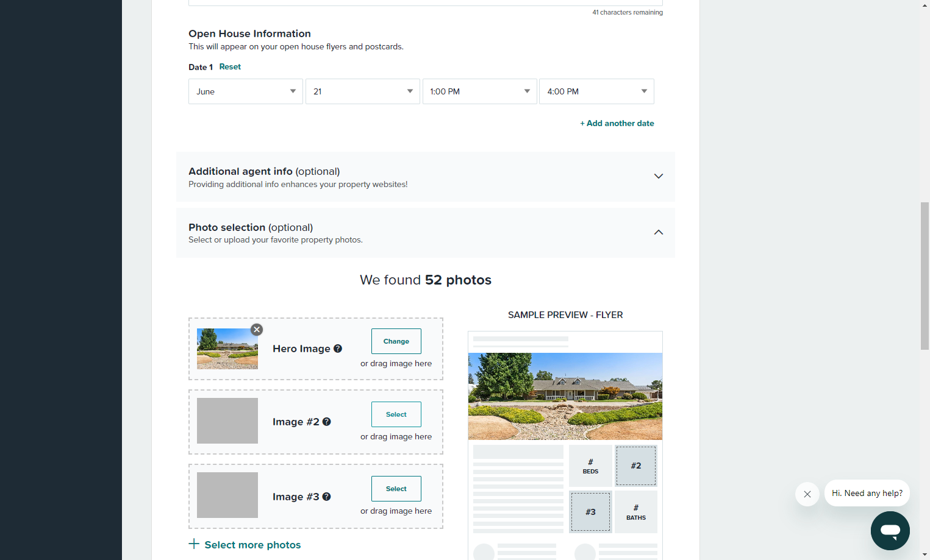Click the # BEDS tile in preview
This screenshot has width=930, height=560.
tap(590, 466)
